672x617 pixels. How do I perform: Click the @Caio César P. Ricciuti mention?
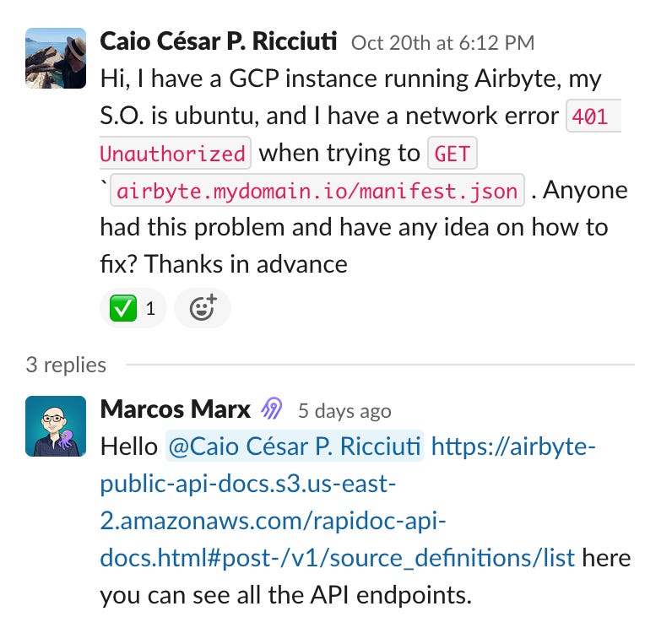(295, 447)
